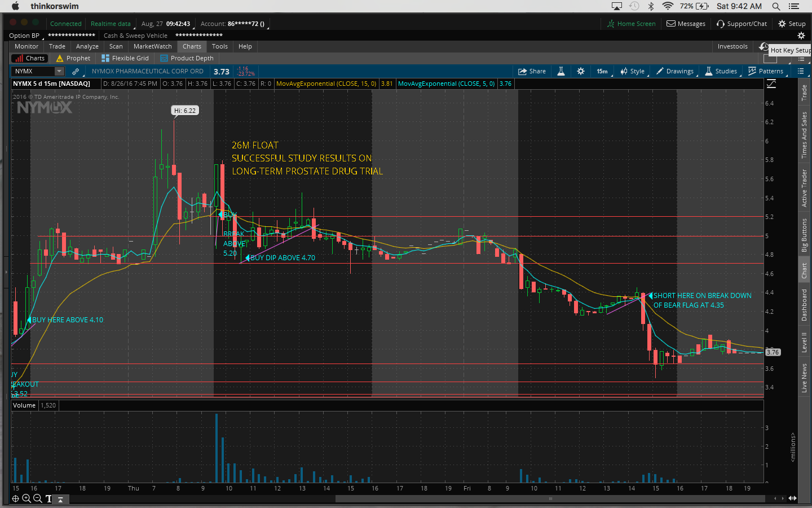Open the Dashboard side tab
The height and width of the screenshot is (508, 812).
(x=804, y=305)
